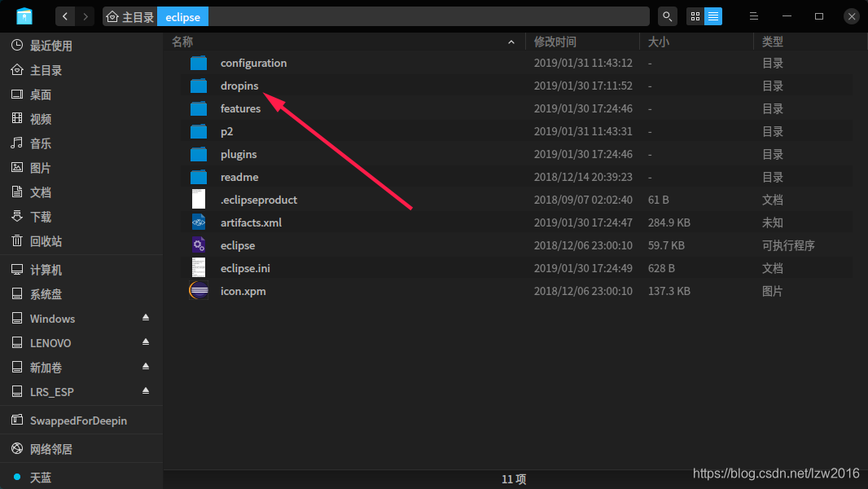868x489 pixels.
Task: Click the 可执行程序 type cell
Action: 788,245
